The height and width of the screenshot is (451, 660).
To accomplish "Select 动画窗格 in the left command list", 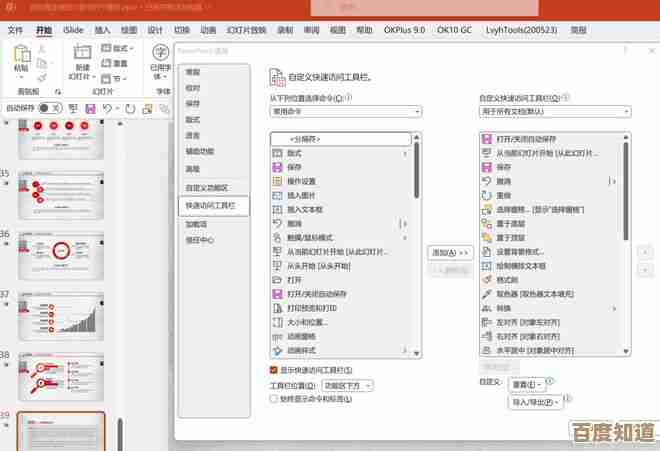I will pos(341,336).
